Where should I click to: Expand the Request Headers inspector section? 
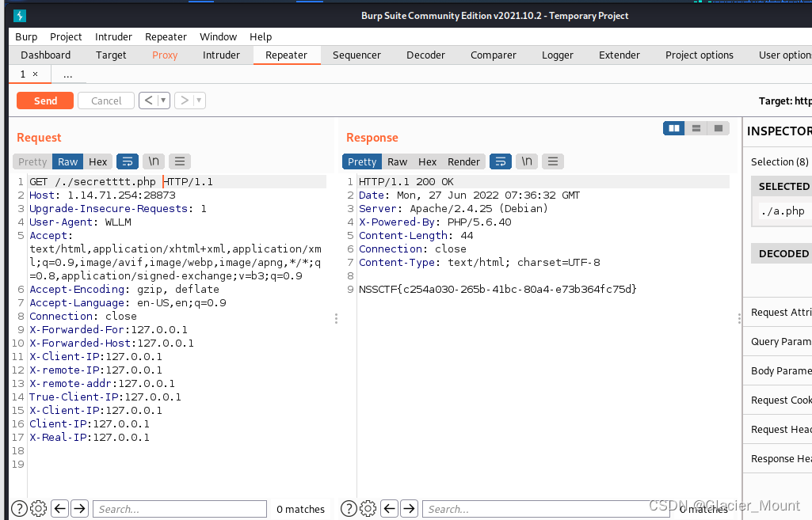(785, 429)
